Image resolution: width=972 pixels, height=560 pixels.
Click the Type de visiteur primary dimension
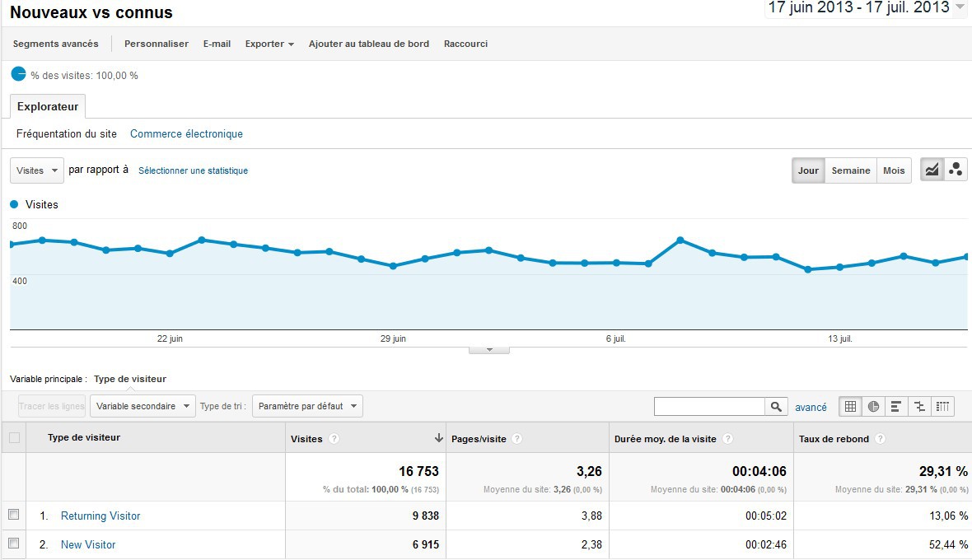(130, 379)
